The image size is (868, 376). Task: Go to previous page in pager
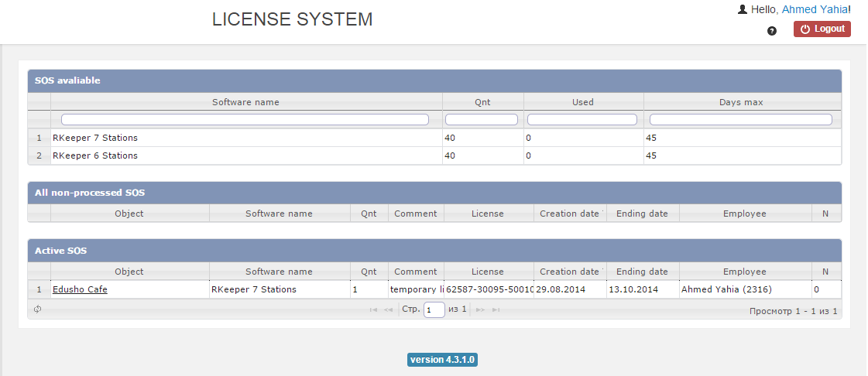tap(388, 310)
